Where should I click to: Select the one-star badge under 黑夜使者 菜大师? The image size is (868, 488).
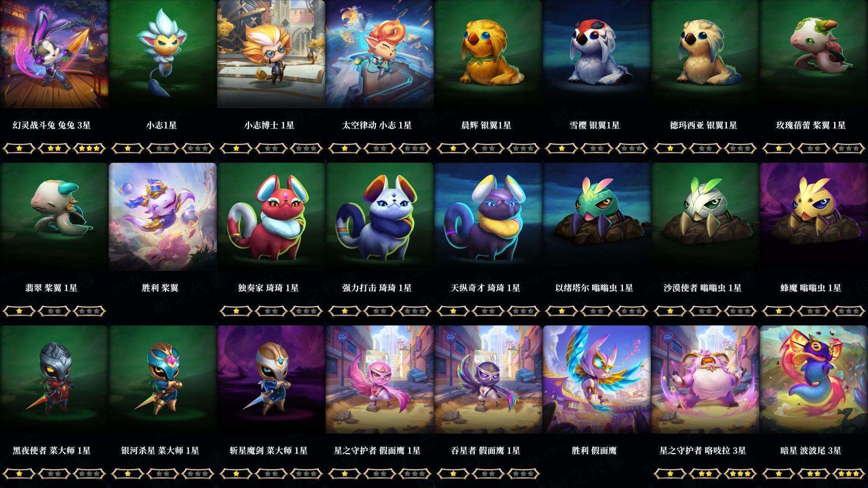(x=19, y=474)
